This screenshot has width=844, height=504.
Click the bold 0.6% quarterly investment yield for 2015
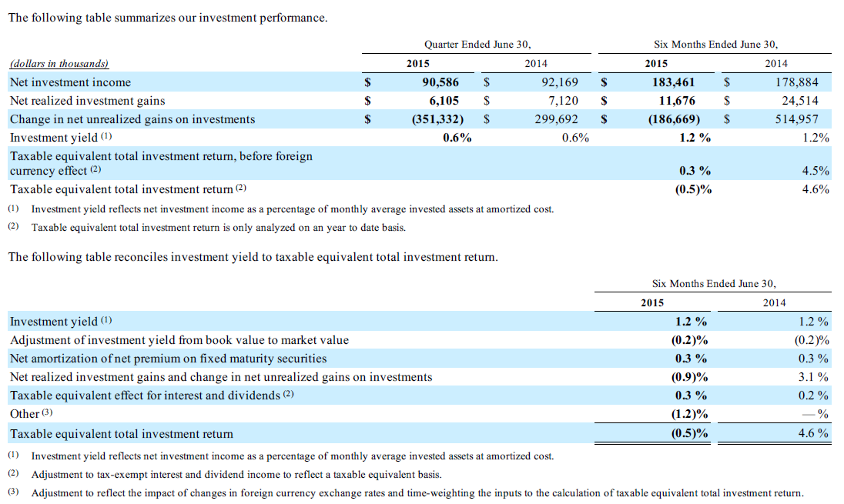[x=457, y=138]
